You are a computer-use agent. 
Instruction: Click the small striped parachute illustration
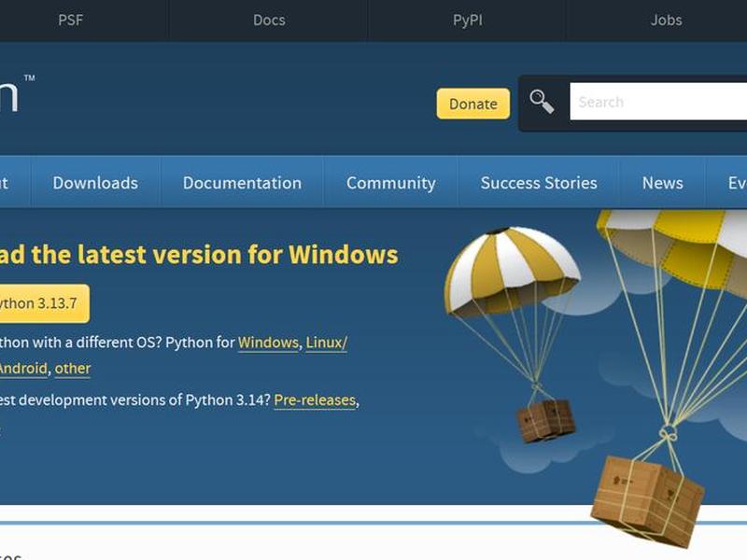512,272
